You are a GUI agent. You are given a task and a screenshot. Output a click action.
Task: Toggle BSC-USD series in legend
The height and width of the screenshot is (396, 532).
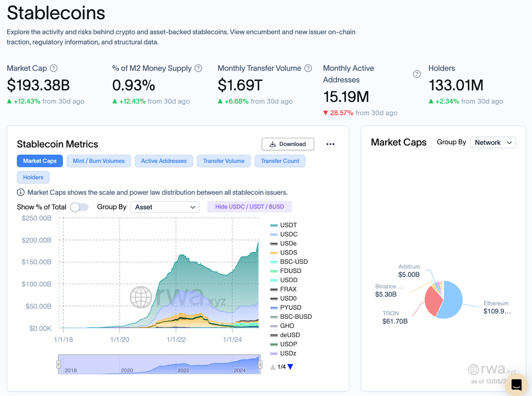point(289,262)
